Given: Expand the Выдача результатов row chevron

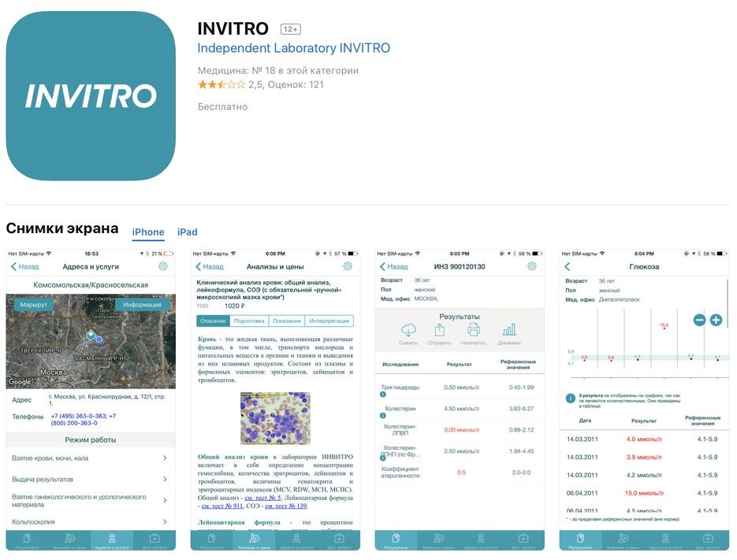Looking at the screenshot, I should pos(165,479).
